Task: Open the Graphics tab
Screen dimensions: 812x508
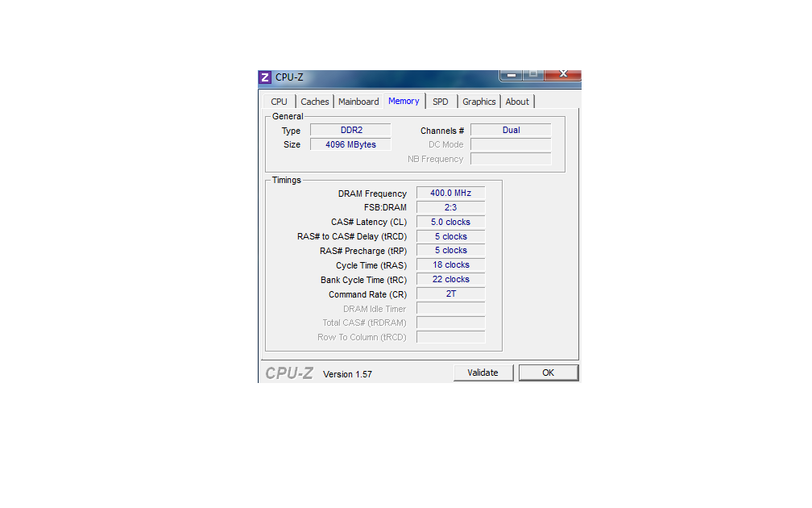Action: (x=479, y=102)
